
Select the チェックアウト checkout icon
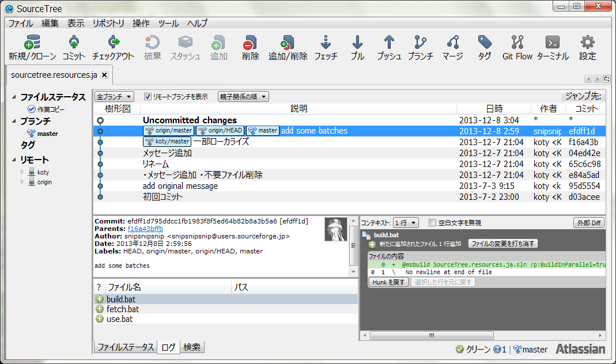coord(114,43)
